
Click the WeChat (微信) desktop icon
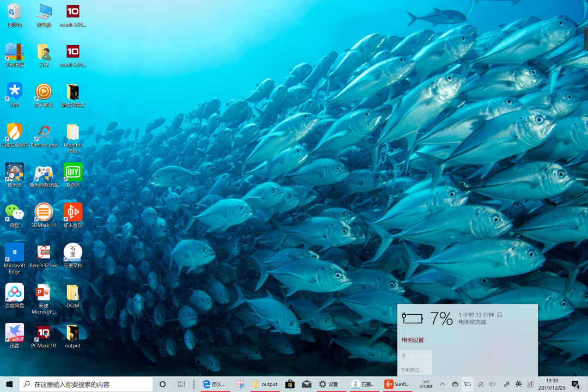click(x=14, y=212)
